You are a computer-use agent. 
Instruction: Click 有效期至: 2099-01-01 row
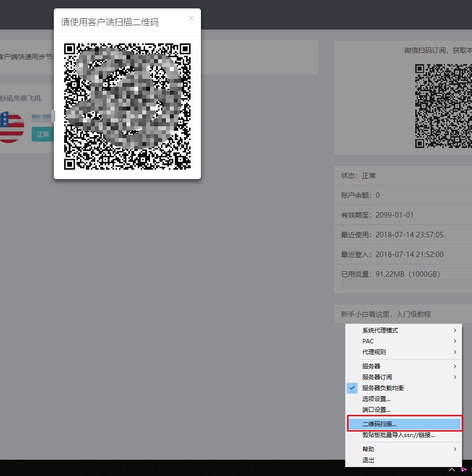tap(403, 215)
